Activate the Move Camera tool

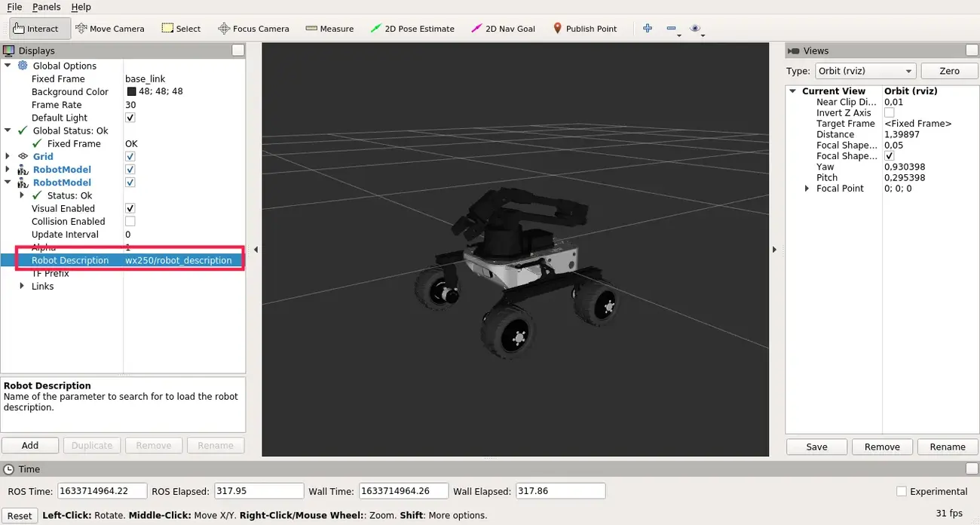click(x=110, y=28)
